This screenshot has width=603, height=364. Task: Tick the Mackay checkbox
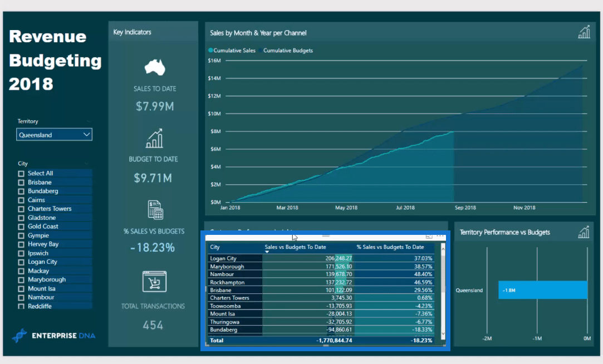(x=21, y=272)
